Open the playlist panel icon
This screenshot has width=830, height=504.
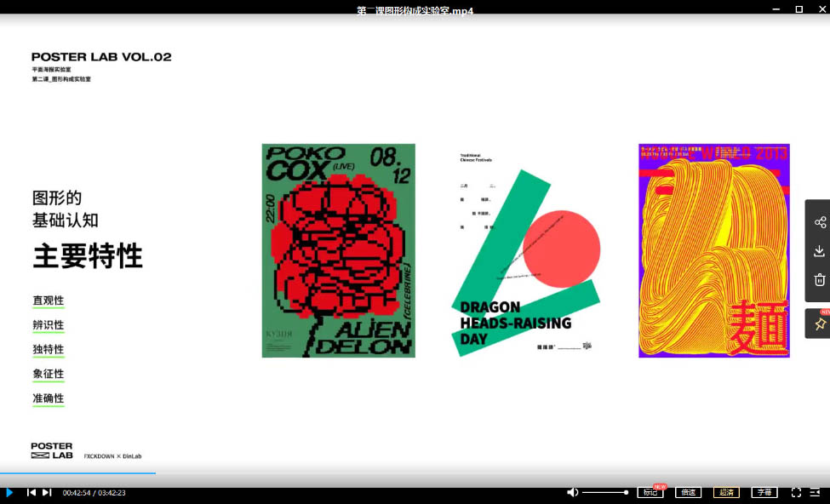[x=816, y=492]
